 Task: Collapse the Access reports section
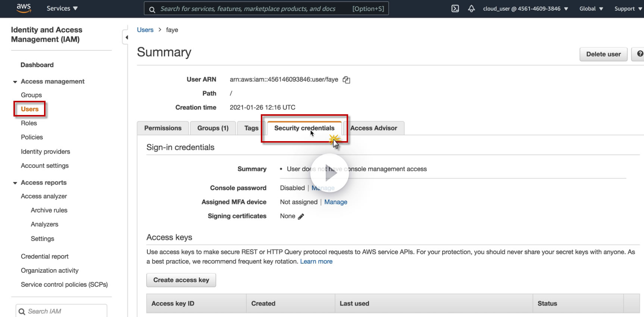click(15, 183)
